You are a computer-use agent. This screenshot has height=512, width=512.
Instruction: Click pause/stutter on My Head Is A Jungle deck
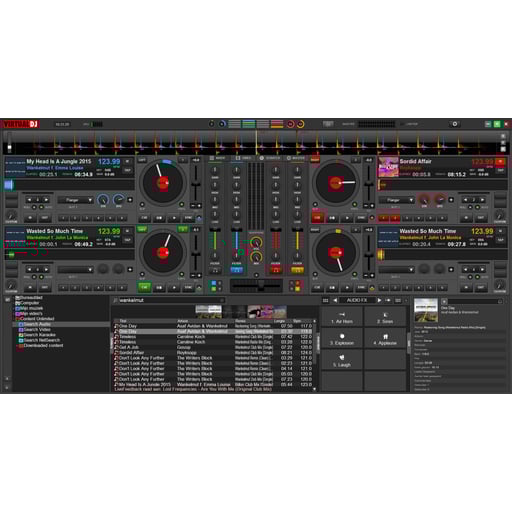tap(159, 218)
